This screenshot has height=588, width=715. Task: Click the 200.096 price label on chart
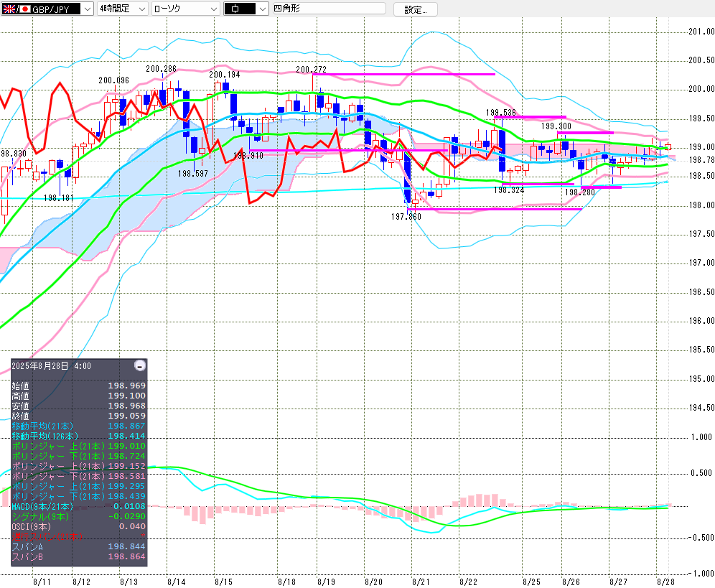[113, 80]
